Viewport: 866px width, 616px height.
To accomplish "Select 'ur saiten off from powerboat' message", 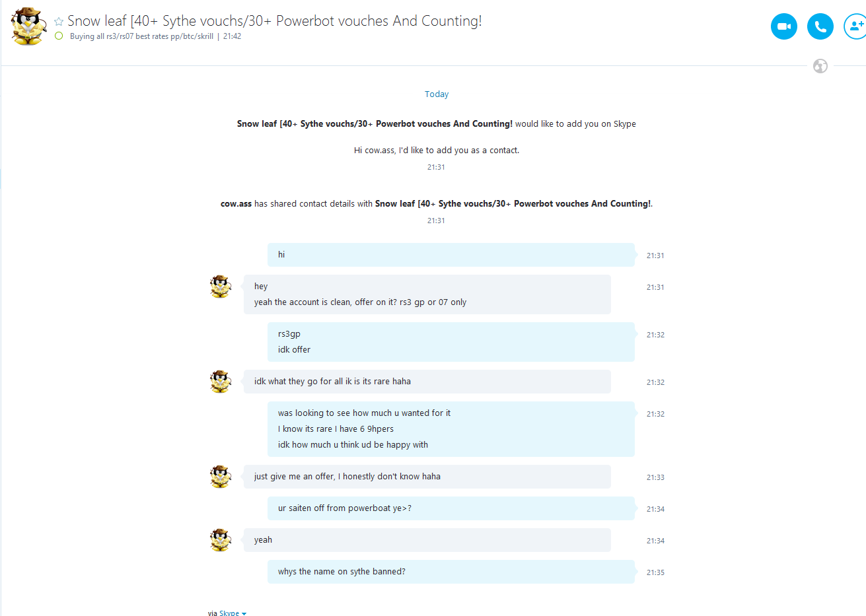I will (451, 508).
